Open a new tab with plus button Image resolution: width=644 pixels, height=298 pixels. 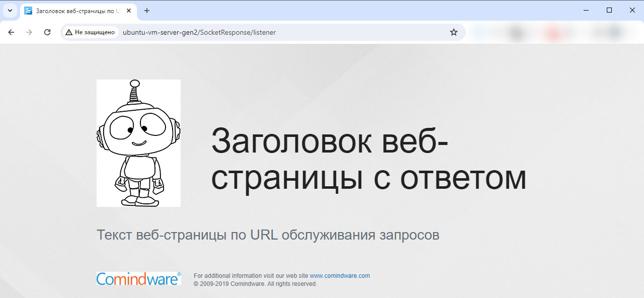147,11
